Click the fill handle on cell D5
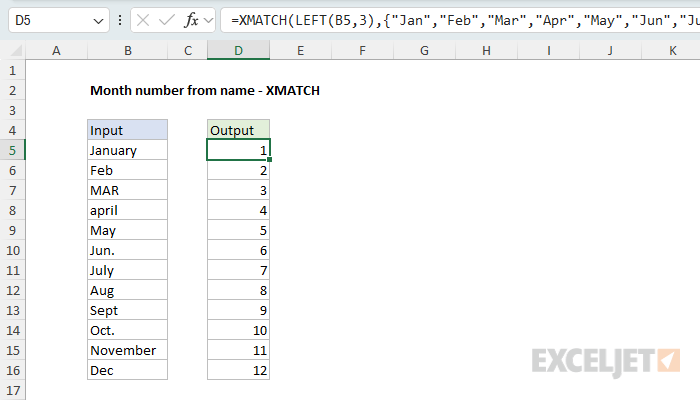The image size is (700, 400). (270, 159)
